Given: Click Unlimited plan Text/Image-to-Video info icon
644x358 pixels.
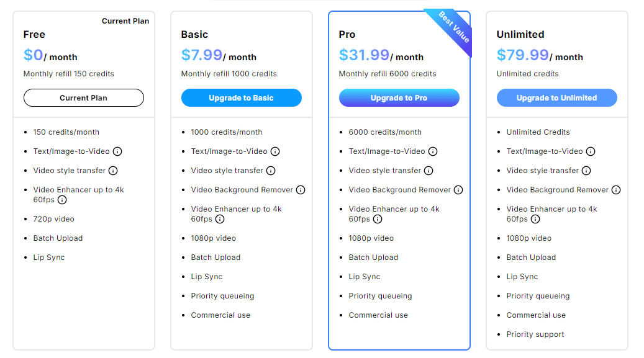Looking at the screenshot, I should [x=591, y=151].
